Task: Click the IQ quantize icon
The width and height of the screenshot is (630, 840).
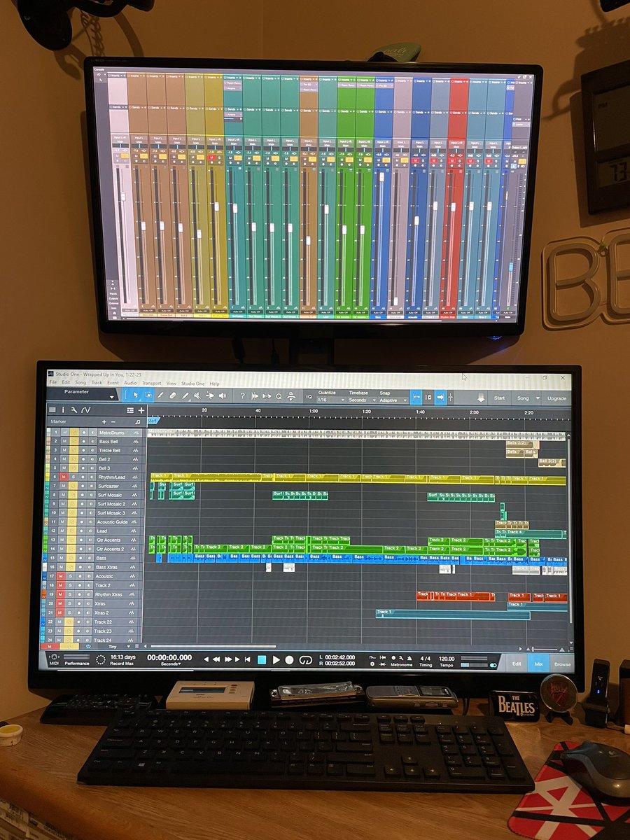Action: point(309,396)
